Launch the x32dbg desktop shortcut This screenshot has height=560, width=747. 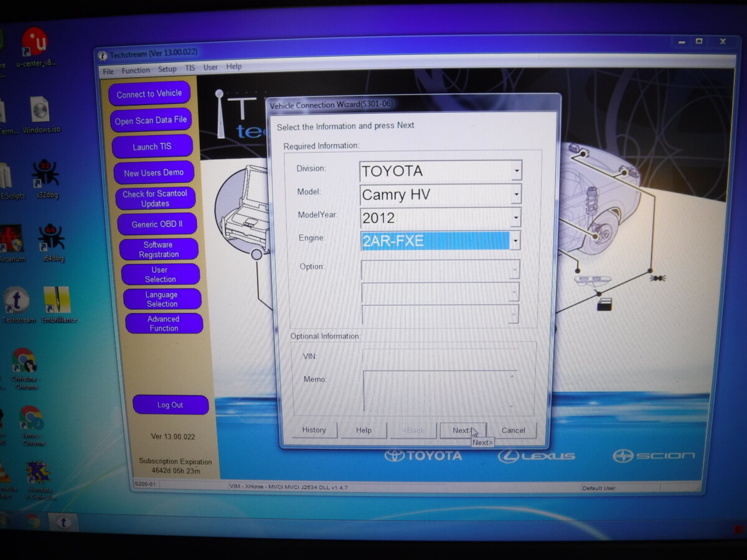47,179
